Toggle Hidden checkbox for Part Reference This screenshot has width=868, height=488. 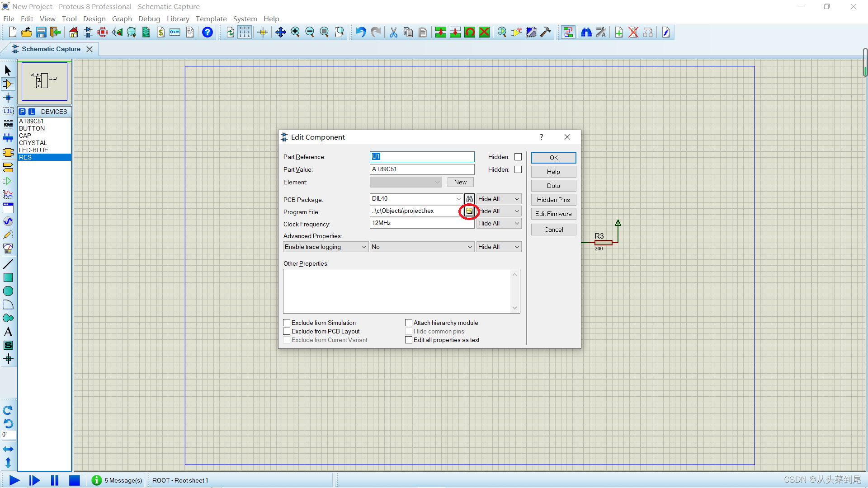518,157
